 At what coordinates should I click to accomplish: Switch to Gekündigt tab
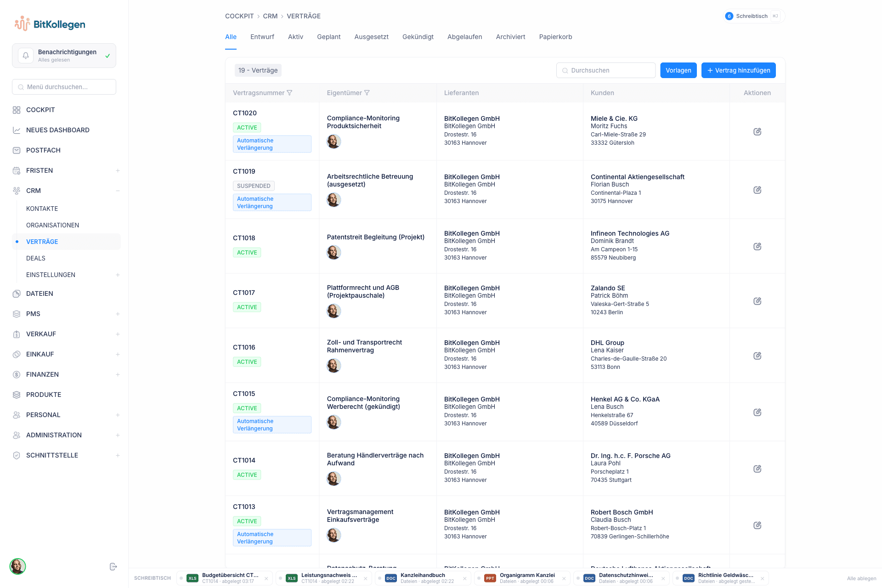coord(418,37)
